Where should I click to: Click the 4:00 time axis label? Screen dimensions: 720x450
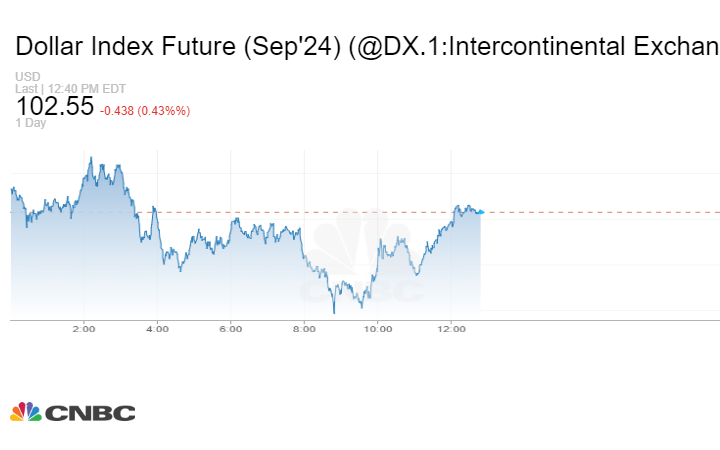pyautogui.click(x=157, y=328)
